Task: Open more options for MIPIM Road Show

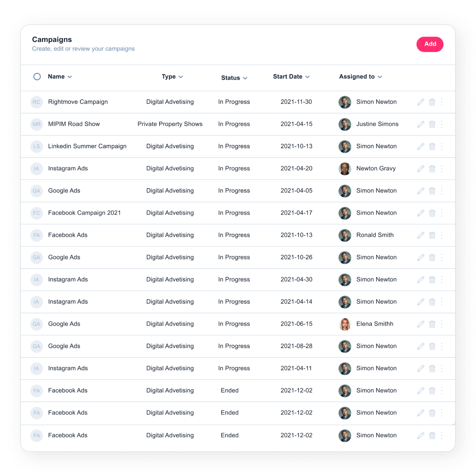Action: 442,124
